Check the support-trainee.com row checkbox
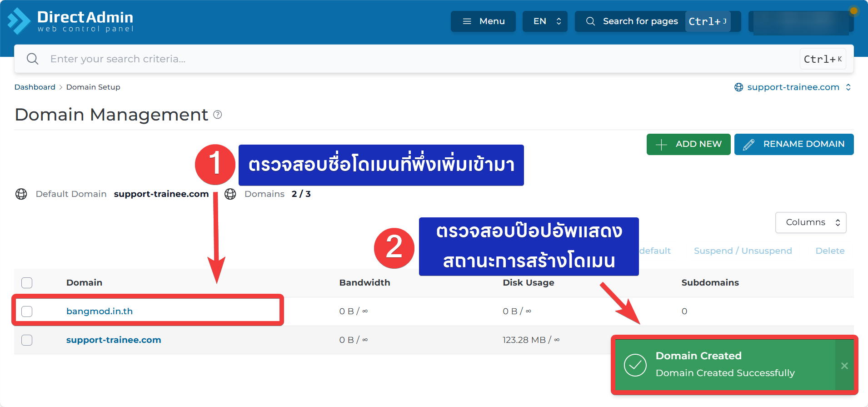 (27, 340)
